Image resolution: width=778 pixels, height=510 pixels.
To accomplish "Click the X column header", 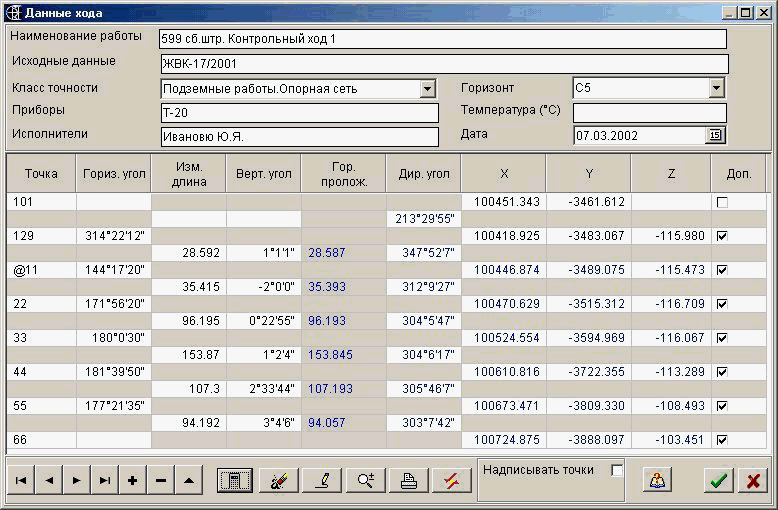I will coord(504,174).
